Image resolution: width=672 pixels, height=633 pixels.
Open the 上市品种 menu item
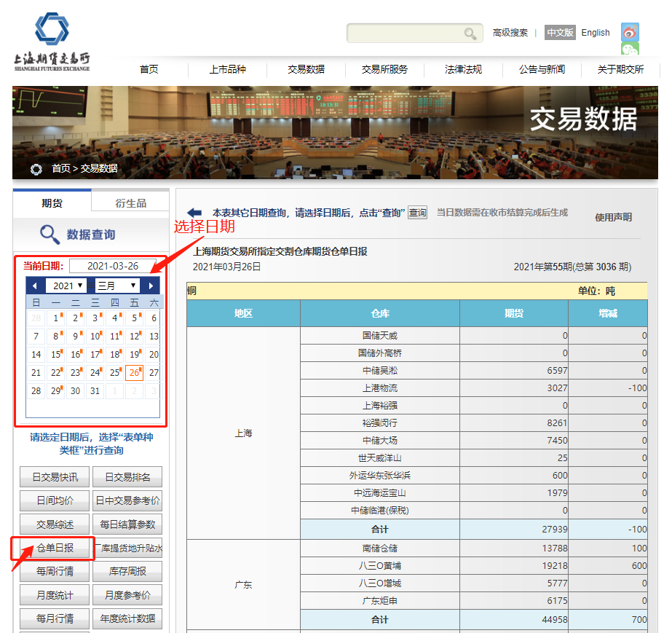pos(227,69)
